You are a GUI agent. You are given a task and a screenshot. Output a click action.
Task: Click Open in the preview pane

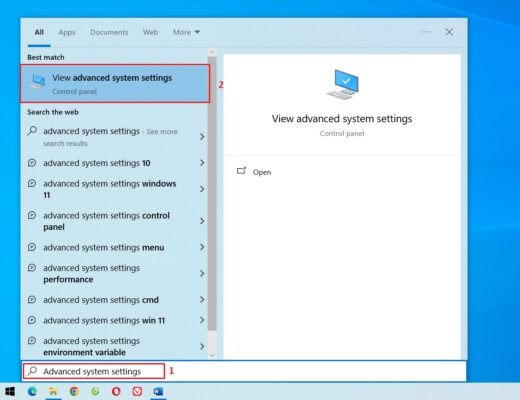[262, 172]
